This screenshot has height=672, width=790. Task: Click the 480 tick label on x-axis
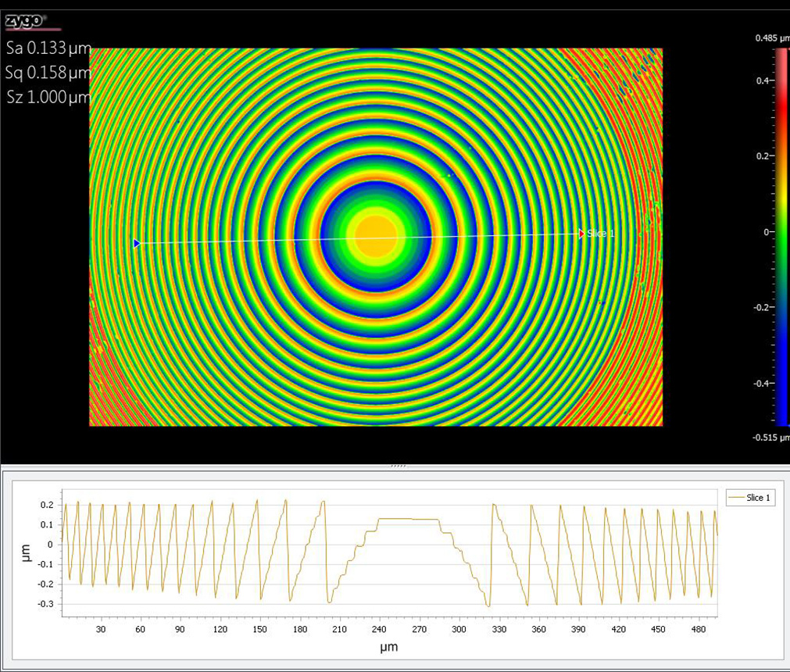click(699, 629)
